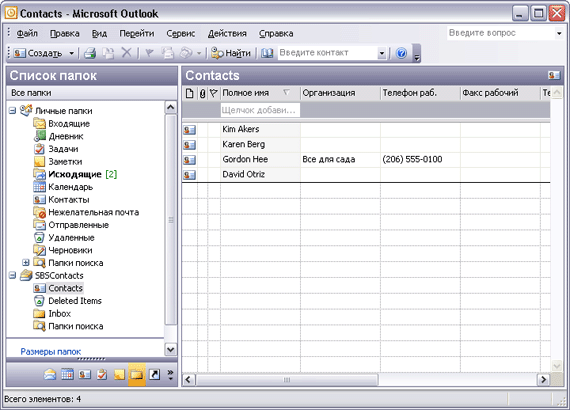Open the Сервис menu
The height and width of the screenshot is (410, 570).
tap(181, 33)
